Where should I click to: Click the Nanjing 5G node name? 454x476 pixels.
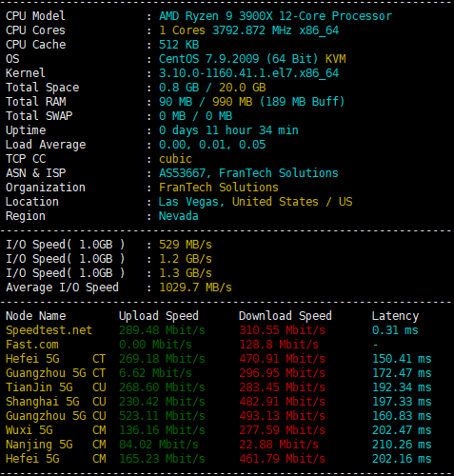click(x=39, y=445)
